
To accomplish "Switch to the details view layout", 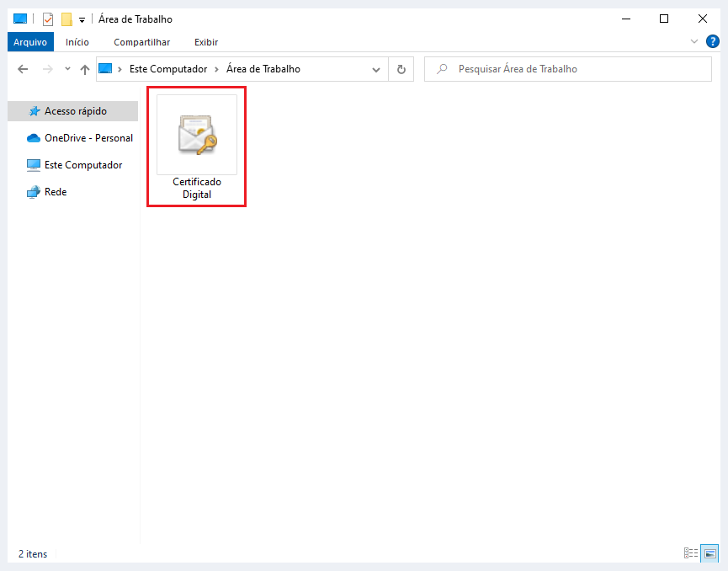I will (x=691, y=552).
